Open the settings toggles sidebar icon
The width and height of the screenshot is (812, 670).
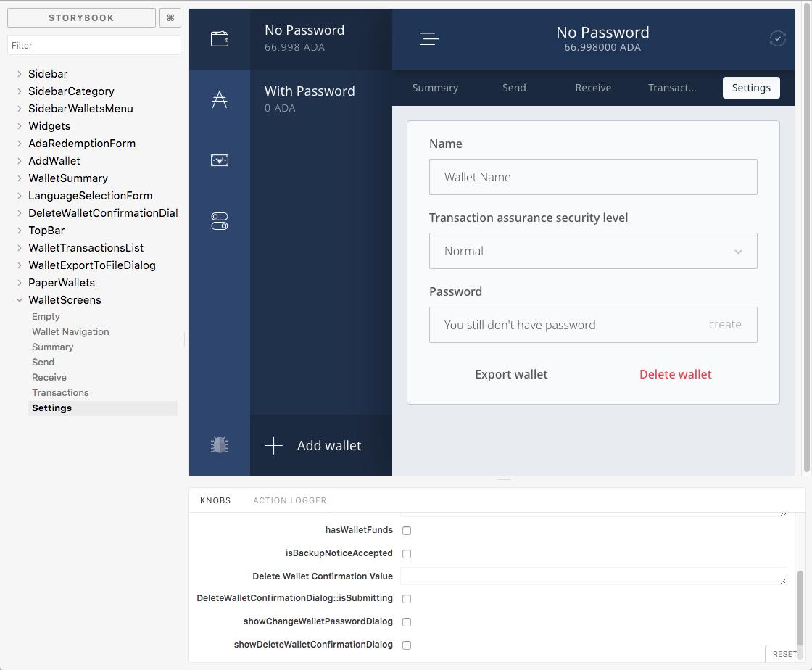coord(220,221)
